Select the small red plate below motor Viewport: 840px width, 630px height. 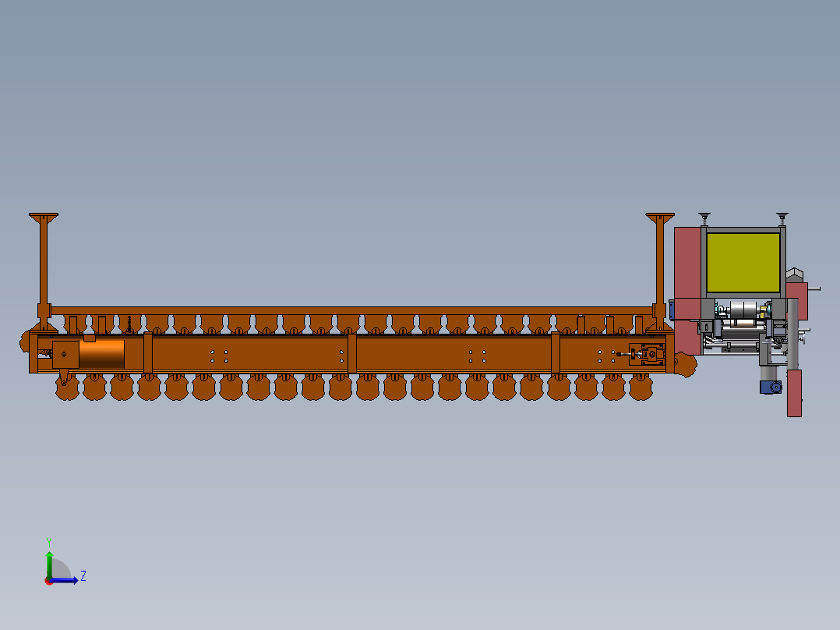click(794, 393)
